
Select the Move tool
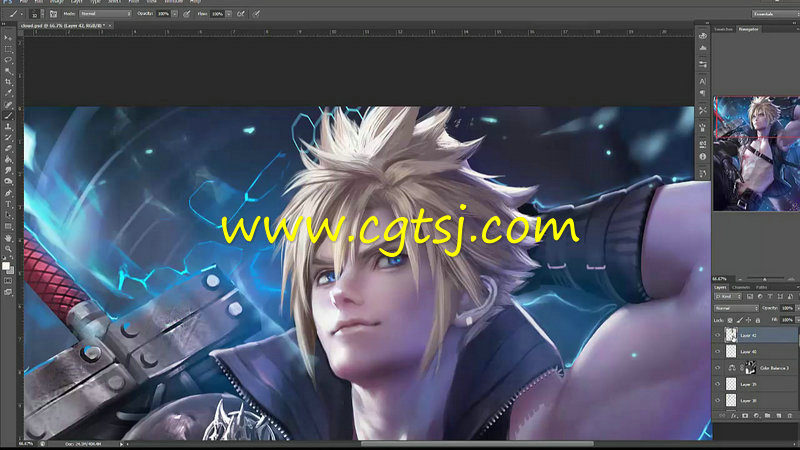(8, 38)
